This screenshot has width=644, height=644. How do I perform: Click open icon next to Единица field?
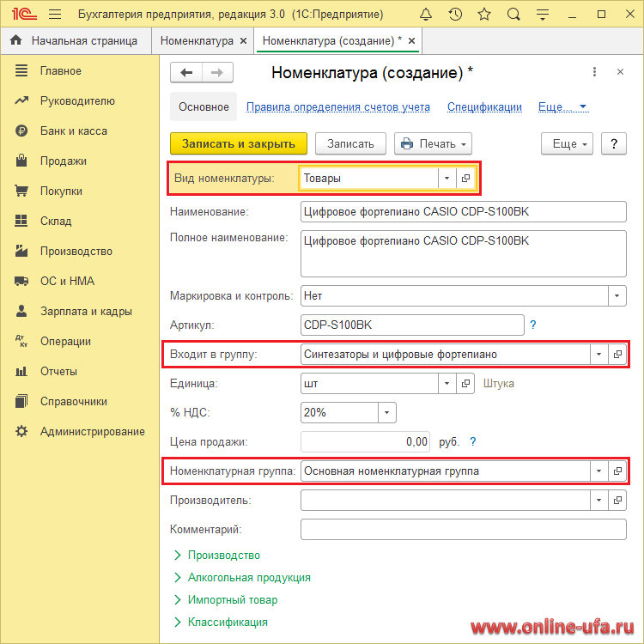click(465, 384)
